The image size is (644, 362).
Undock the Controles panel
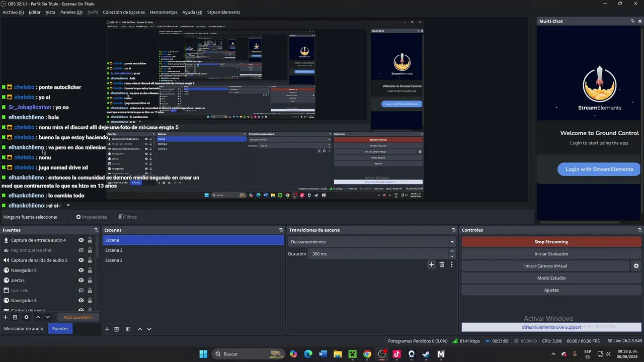[640, 230]
